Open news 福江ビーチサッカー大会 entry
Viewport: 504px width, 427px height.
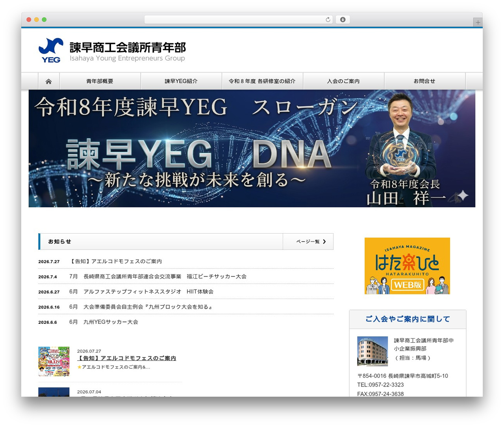(x=158, y=277)
